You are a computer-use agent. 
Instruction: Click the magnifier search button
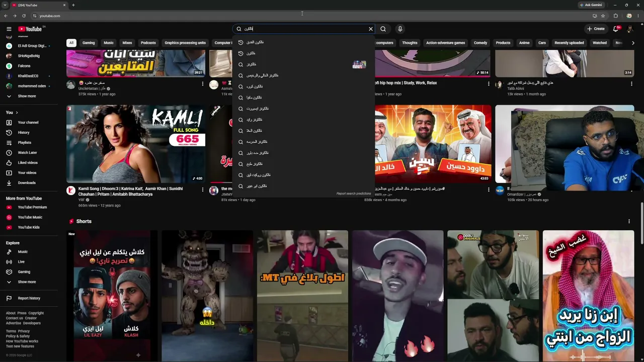(x=383, y=29)
